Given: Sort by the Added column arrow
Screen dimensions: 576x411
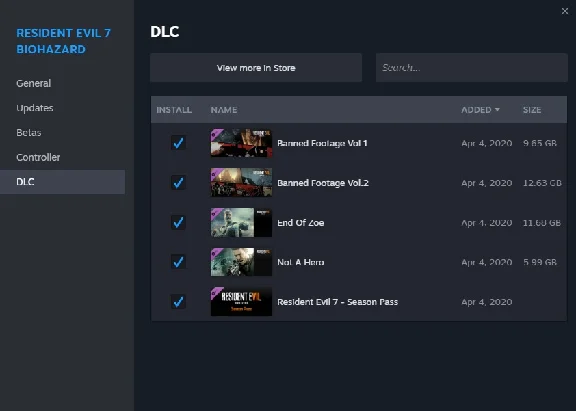Looking at the screenshot, I should [x=497, y=109].
